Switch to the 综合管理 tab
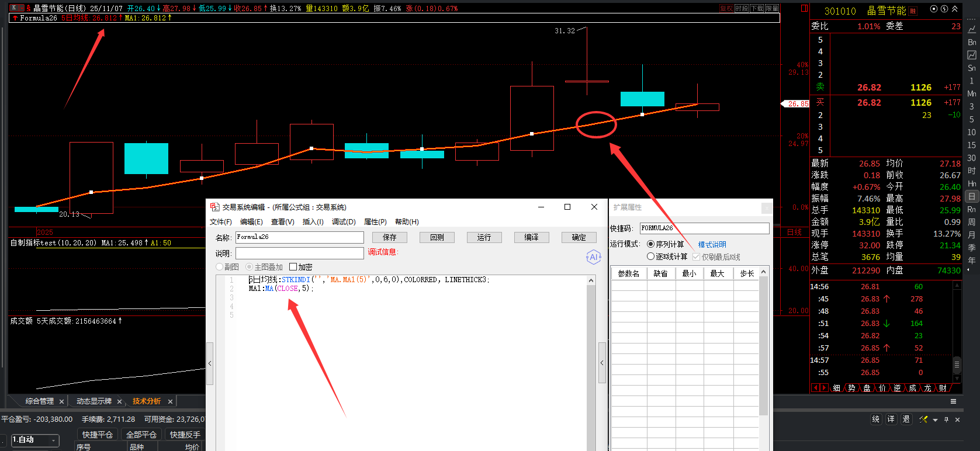 [40, 401]
